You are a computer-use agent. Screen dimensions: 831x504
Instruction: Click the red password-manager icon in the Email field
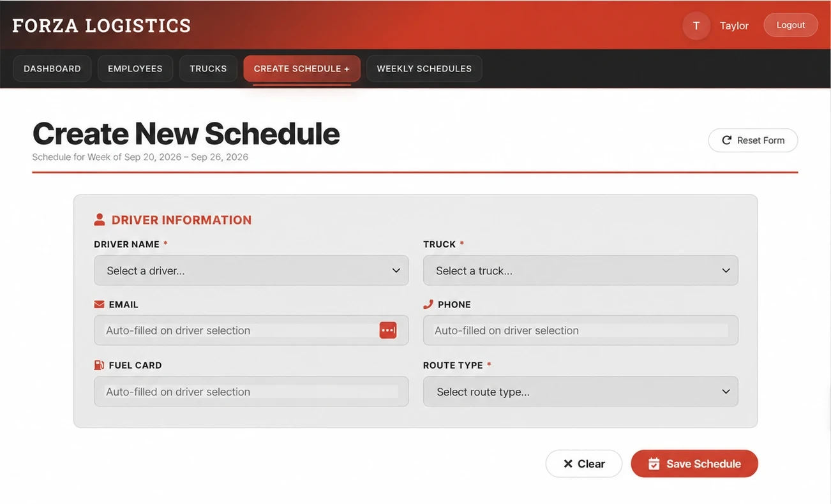tap(388, 330)
